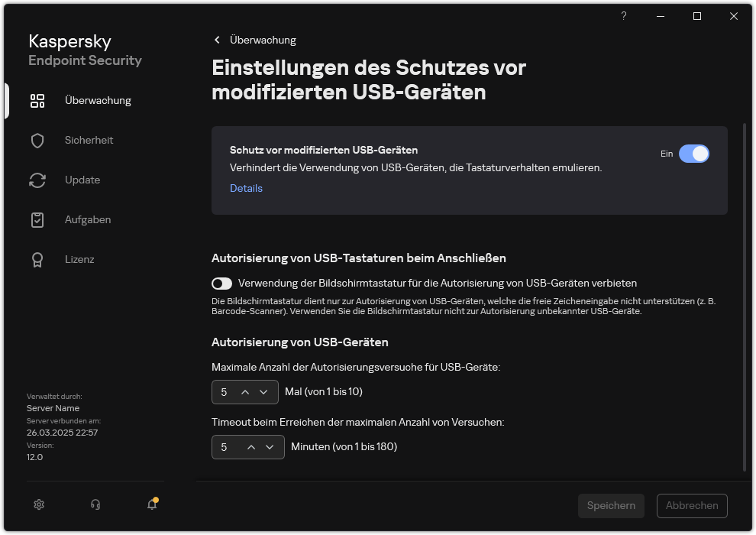
Task: Open the Überwachung section in the sidebar
Action: [98, 100]
